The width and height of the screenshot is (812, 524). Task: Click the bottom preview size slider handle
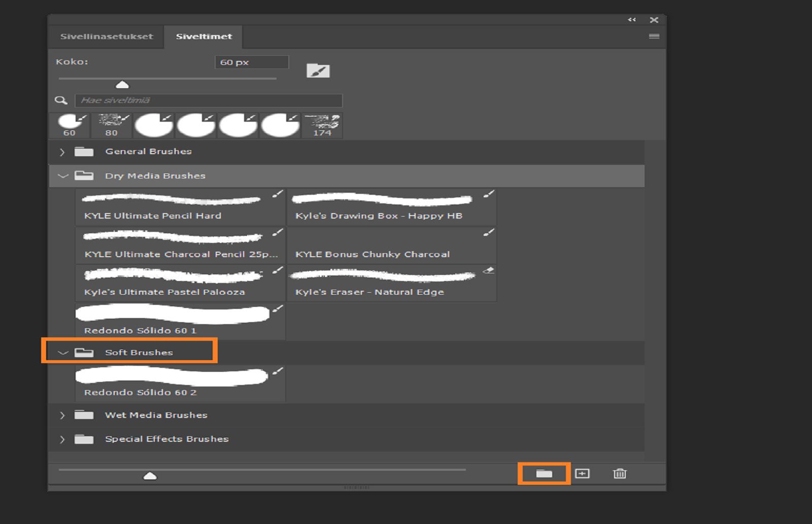[150, 476]
